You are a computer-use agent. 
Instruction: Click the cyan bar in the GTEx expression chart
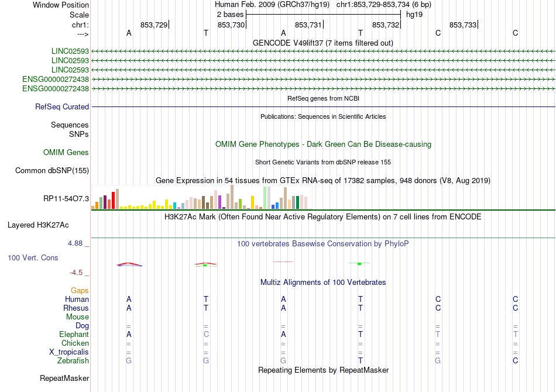point(175,205)
